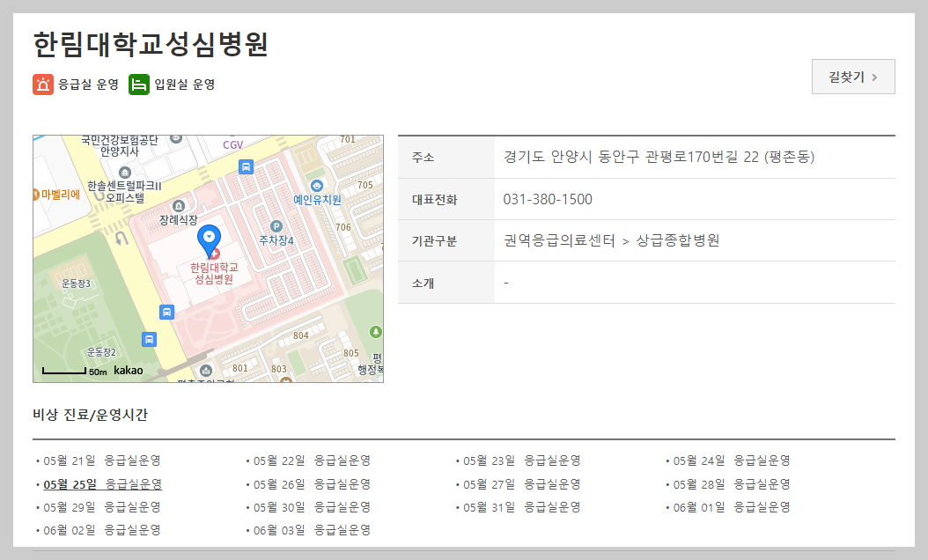Click the 05월 27일 응급실운영 entry
Screen dimensions: 928x560
(521, 484)
